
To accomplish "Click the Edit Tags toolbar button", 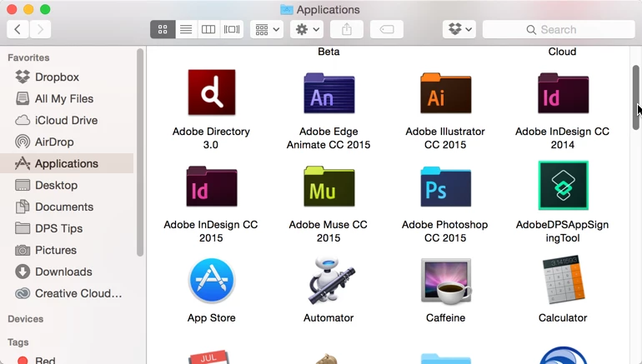I will 387,29.
